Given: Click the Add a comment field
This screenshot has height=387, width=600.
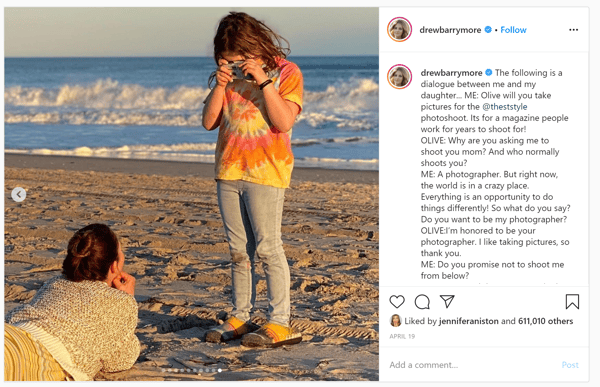Looking at the screenshot, I should tap(471, 365).
